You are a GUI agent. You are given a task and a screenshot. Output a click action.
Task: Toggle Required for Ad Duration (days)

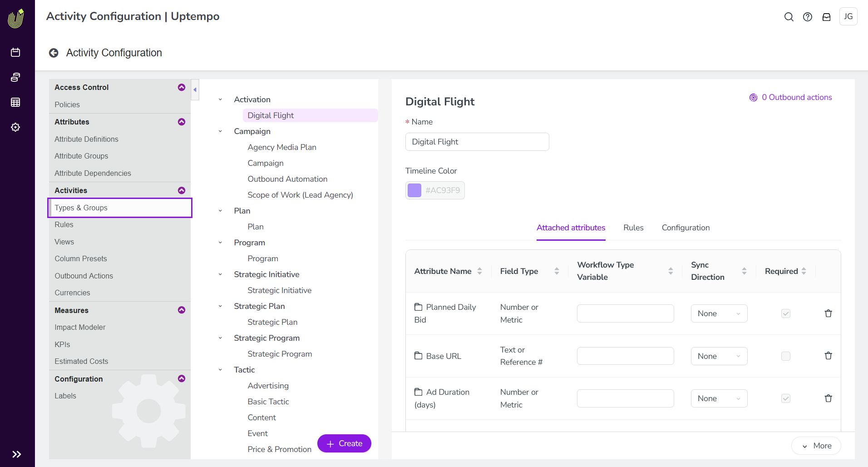(x=786, y=398)
